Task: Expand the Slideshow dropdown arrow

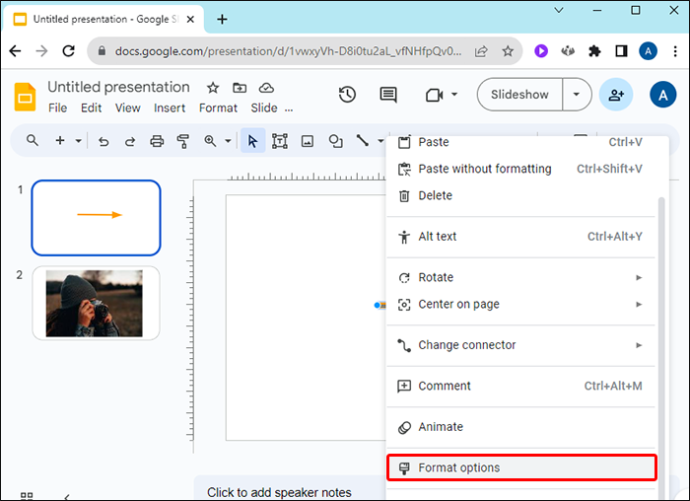Action: (576, 95)
